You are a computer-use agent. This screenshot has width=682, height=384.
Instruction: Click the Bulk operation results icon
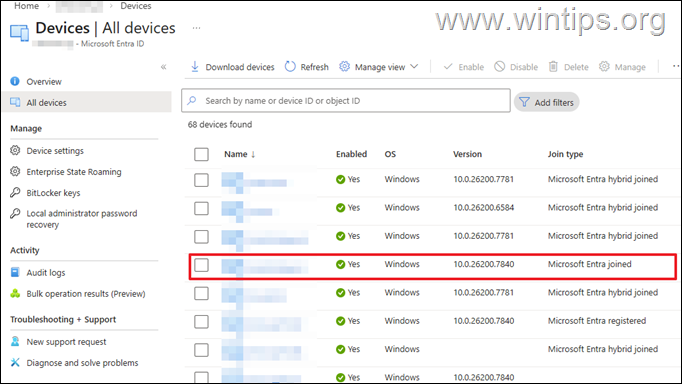tap(15, 294)
